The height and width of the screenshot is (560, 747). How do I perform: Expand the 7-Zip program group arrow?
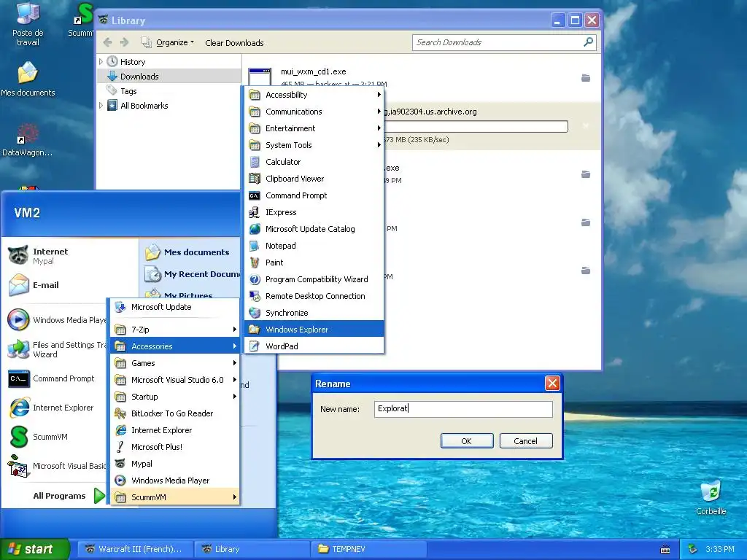234,330
